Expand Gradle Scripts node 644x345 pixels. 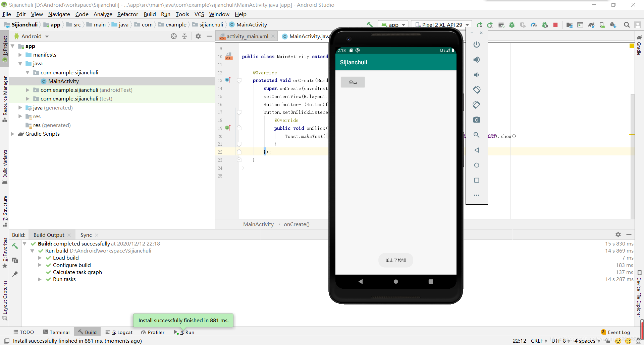tap(13, 134)
